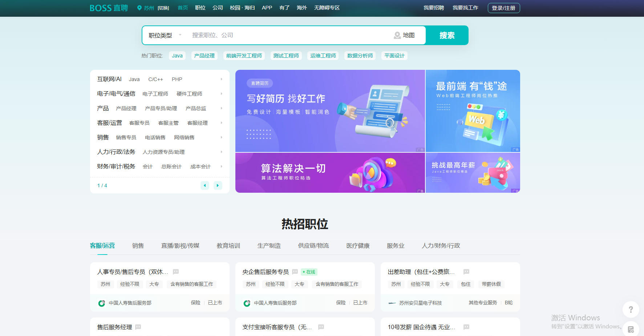This screenshot has height=336, width=644.
Task: Switch to the 人力/财务/行政 tab
Action: 441,245
